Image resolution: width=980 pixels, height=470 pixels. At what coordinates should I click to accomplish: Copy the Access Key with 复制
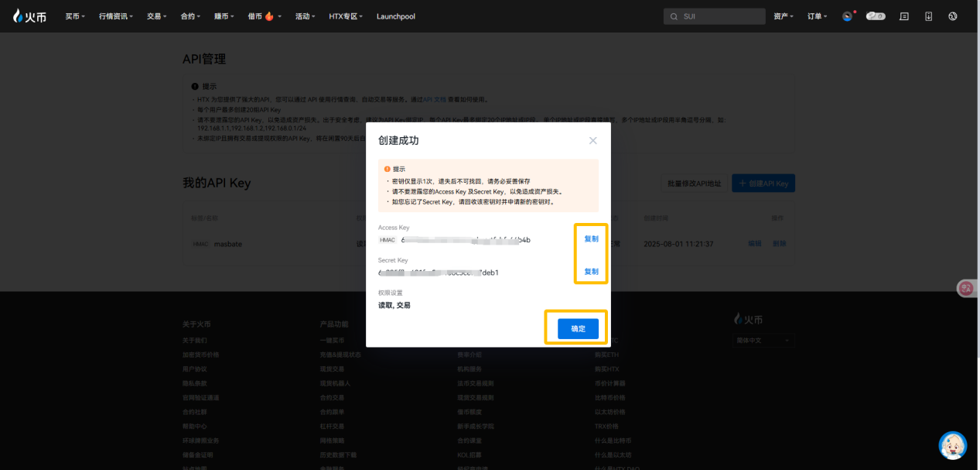click(591, 239)
